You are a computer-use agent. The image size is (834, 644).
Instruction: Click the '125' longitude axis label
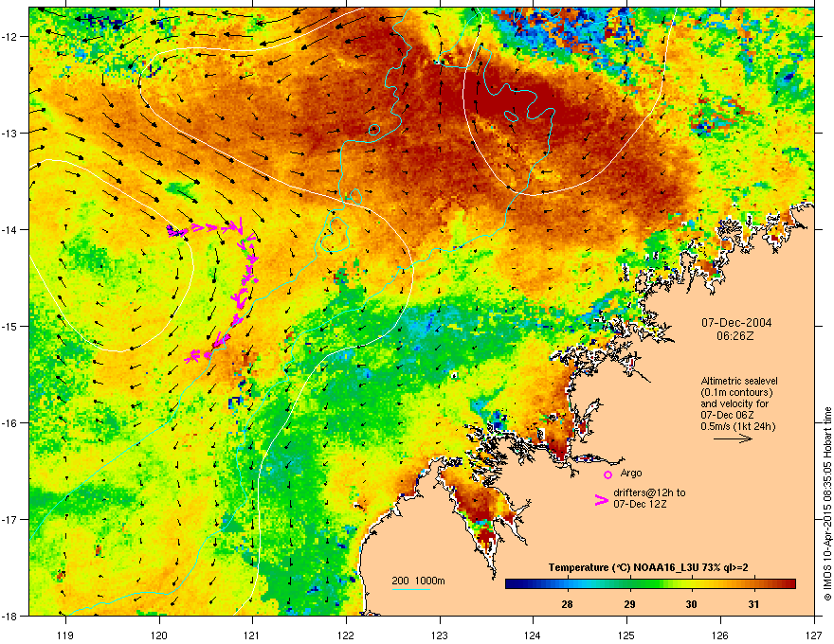(626, 635)
